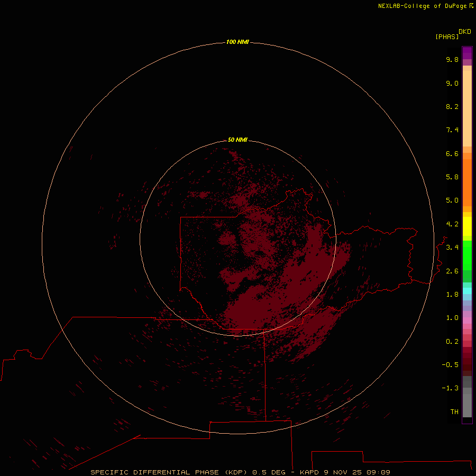476x476 pixels.
Task: Click the gray swatch beside TH
Action: pos(467,405)
